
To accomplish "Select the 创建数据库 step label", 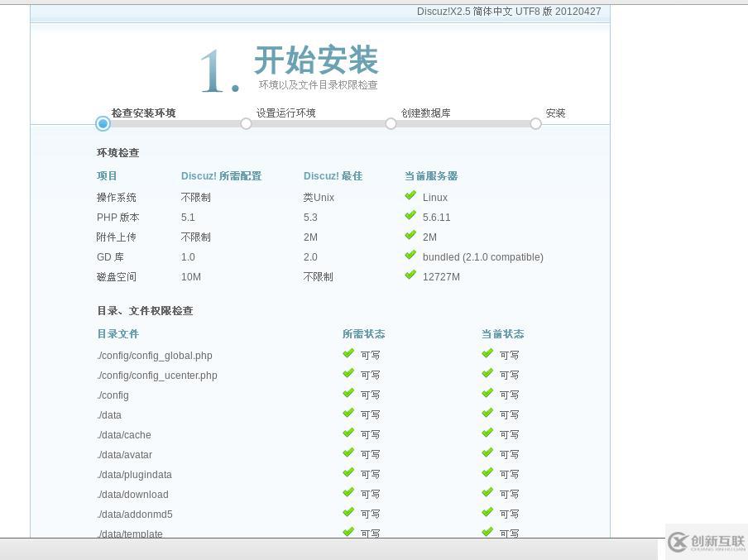I will coord(425,113).
